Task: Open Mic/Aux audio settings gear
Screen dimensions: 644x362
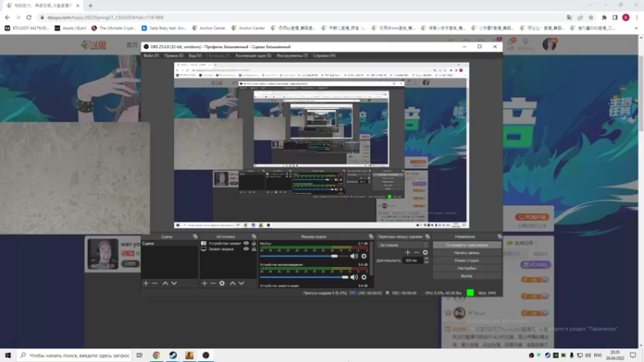Action: (x=364, y=256)
